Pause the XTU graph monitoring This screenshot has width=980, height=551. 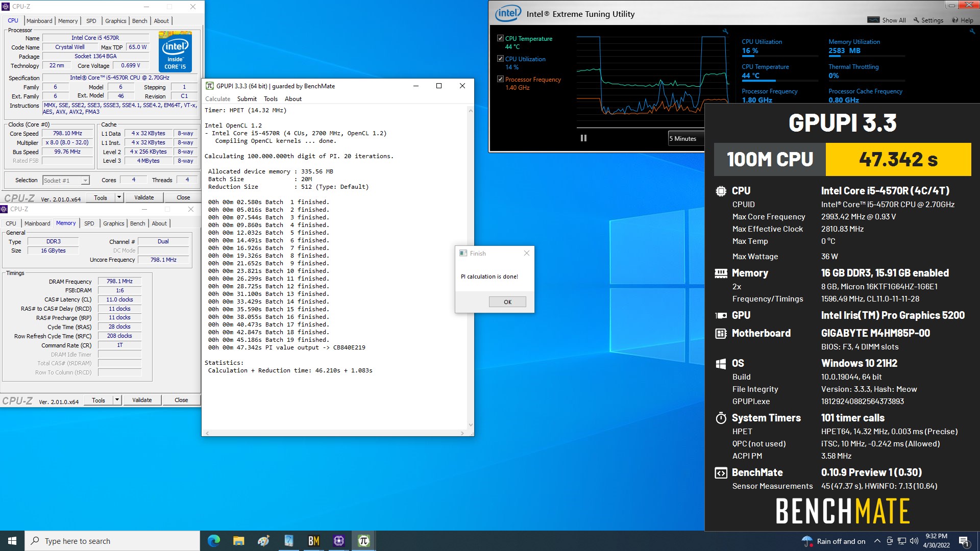click(583, 138)
